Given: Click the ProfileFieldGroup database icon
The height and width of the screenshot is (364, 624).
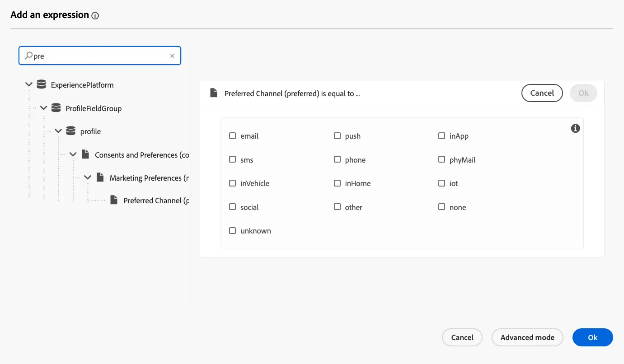Looking at the screenshot, I should [56, 108].
